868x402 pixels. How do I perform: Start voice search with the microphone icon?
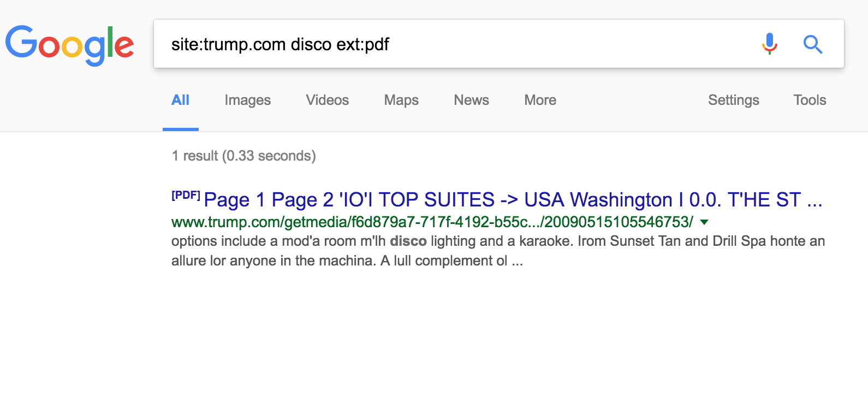(x=770, y=44)
